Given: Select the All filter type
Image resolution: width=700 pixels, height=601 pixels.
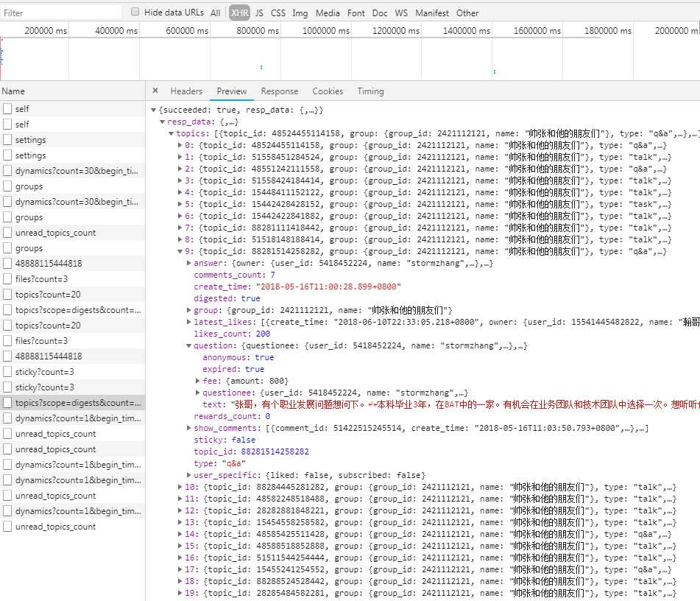Looking at the screenshot, I should point(215,13).
